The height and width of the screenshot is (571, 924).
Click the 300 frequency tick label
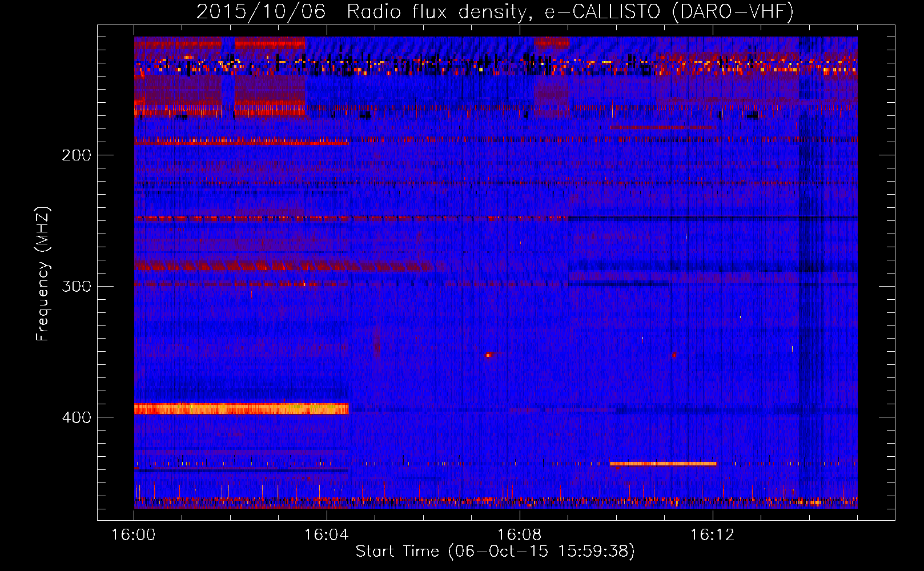[x=77, y=286]
